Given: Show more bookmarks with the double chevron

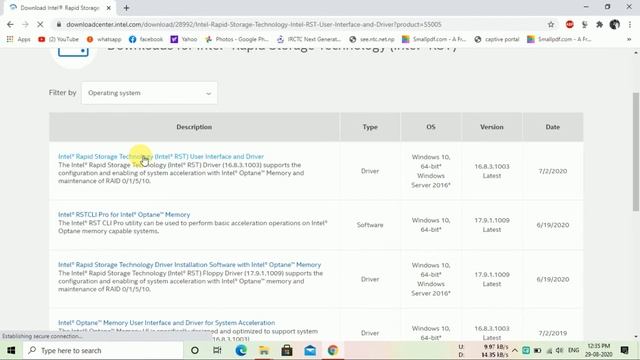Looking at the screenshot, I should (629, 39).
